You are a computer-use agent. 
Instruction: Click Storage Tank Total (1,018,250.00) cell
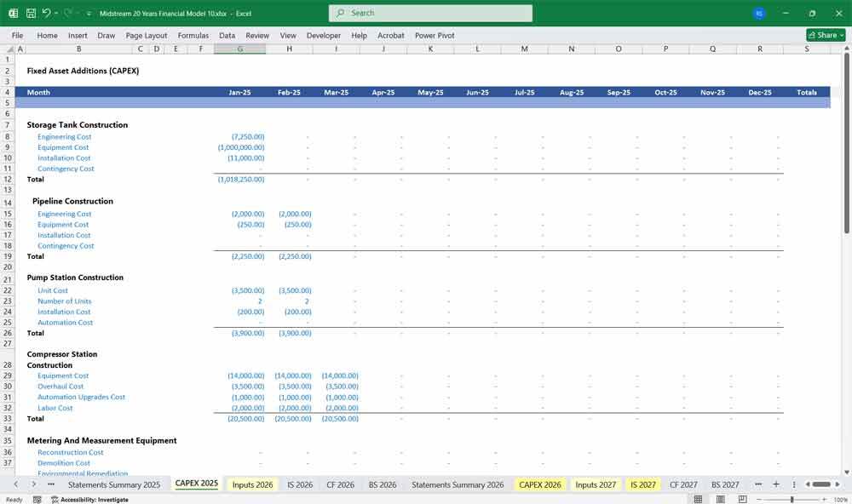point(239,180)
